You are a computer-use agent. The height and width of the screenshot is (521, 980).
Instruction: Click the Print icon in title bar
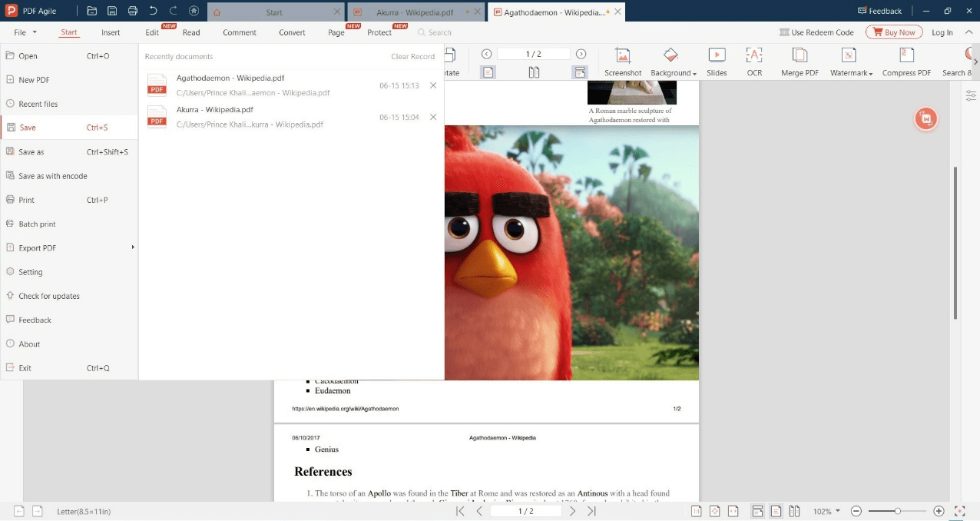(x=133, y=12)
